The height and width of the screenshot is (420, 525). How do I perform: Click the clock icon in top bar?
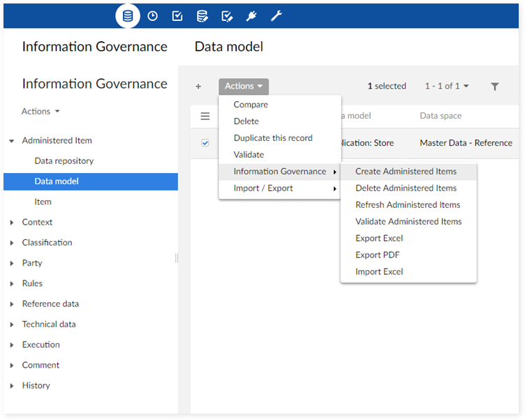pos(152,15)
